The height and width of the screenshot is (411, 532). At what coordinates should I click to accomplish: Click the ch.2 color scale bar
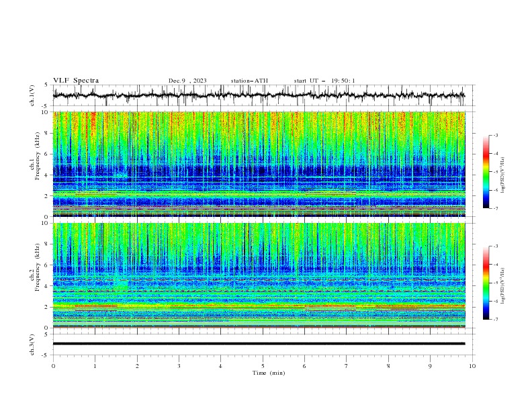click(x=486, y=283)
